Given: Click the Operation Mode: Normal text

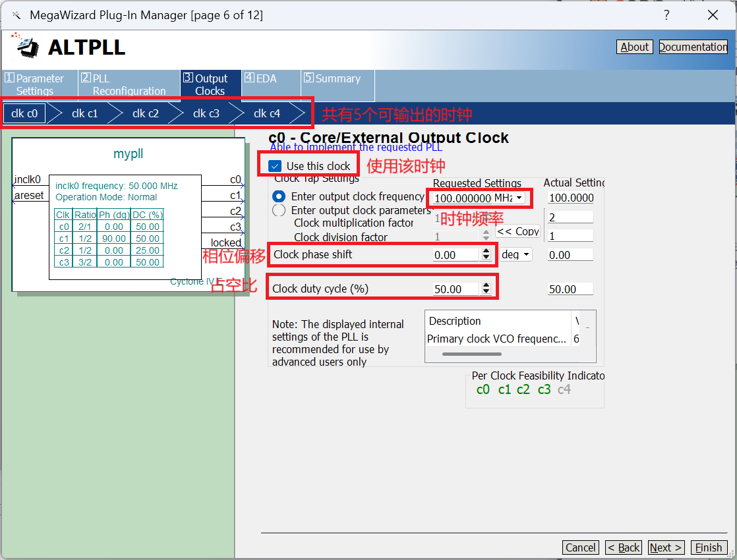Looking at the screenshot, I should pos(106,197).
